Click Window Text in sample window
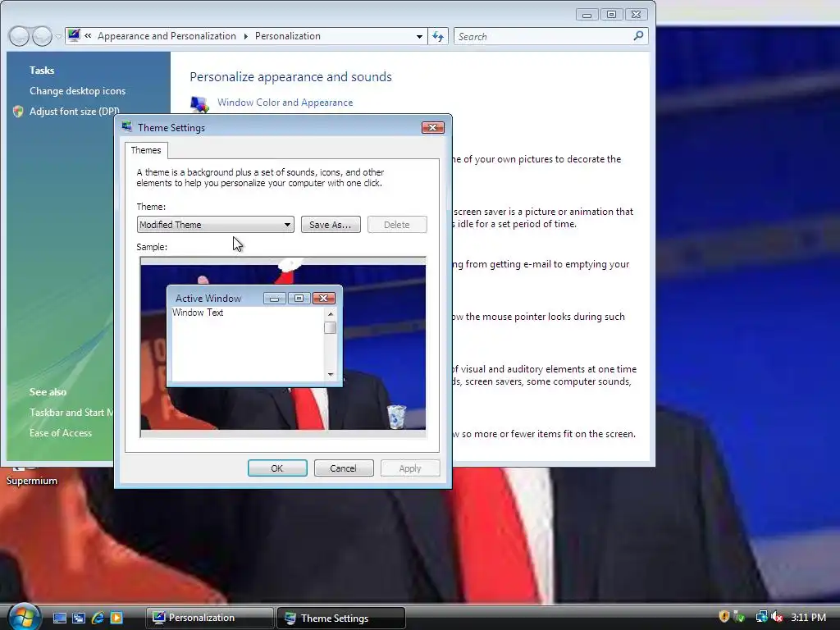Screen dimensions: 840x630 point(198,313)
